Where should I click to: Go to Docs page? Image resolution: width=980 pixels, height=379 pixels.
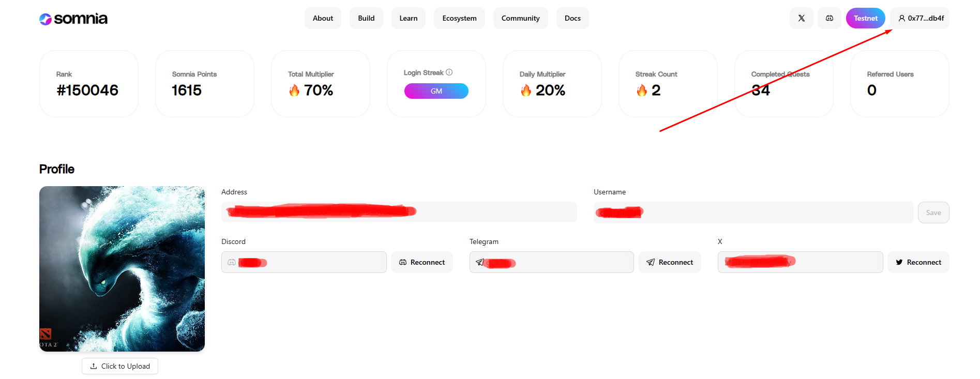[572, 18]
